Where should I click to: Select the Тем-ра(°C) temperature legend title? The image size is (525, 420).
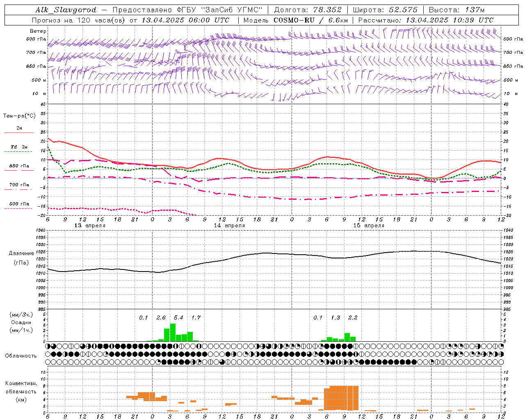click(19, 116)
